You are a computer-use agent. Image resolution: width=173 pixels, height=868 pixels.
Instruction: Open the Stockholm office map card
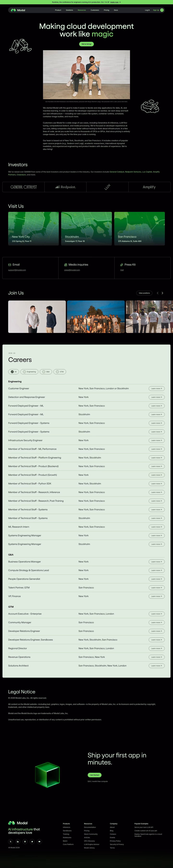[86, 229]
